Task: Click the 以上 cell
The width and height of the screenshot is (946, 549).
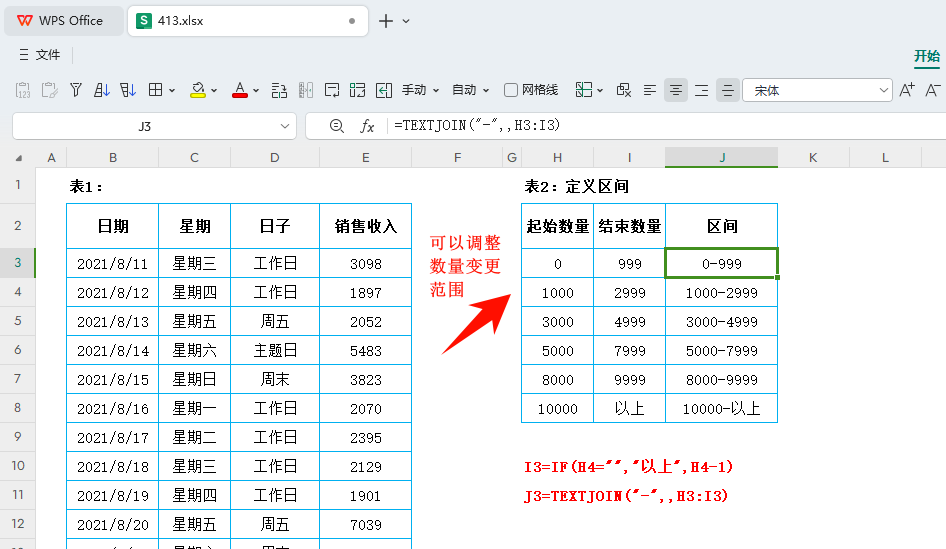Action: click(630, 408)
